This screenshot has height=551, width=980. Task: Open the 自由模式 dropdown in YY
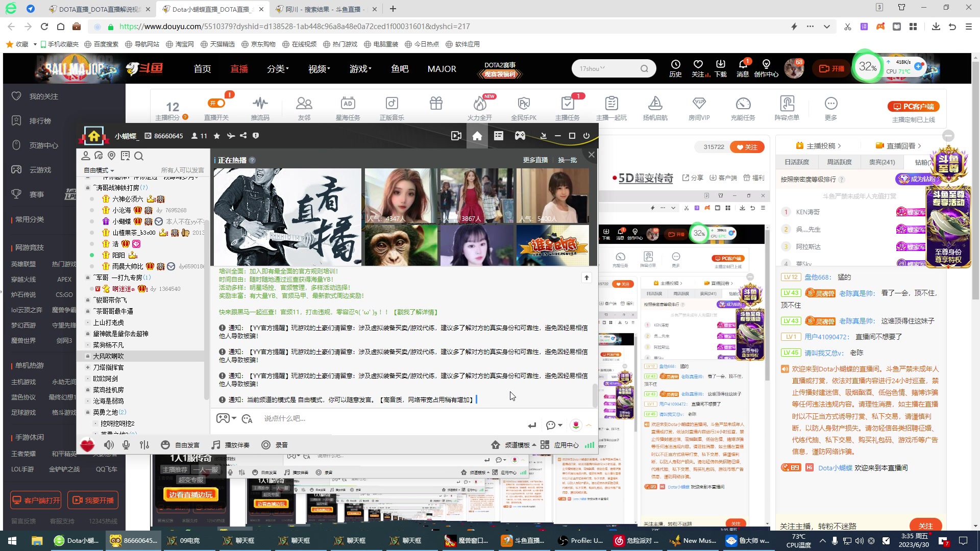pyautogui.click(x=99, y=170)
